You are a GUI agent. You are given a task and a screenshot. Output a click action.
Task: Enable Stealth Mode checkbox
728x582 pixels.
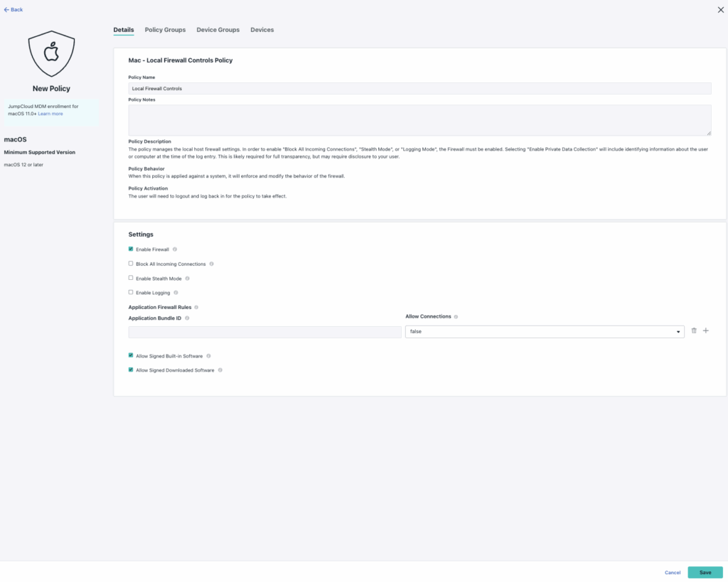click(x=131, y=278)
